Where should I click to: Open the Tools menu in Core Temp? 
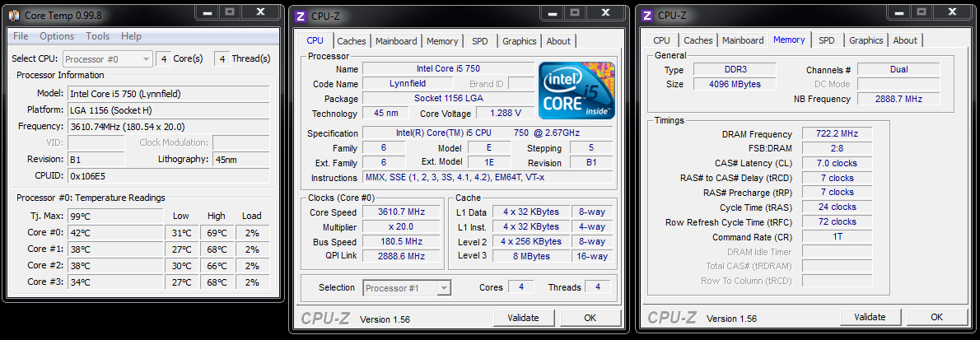97,36
